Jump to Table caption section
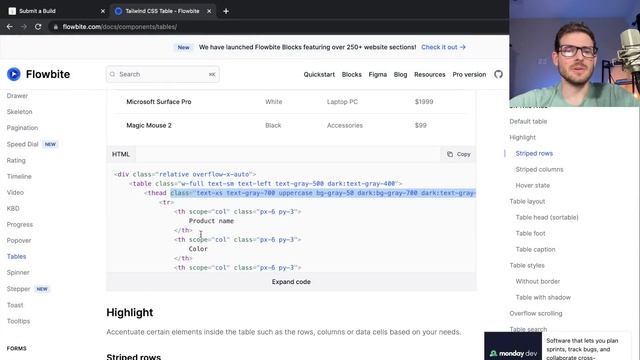 click(x=535, y=249)
